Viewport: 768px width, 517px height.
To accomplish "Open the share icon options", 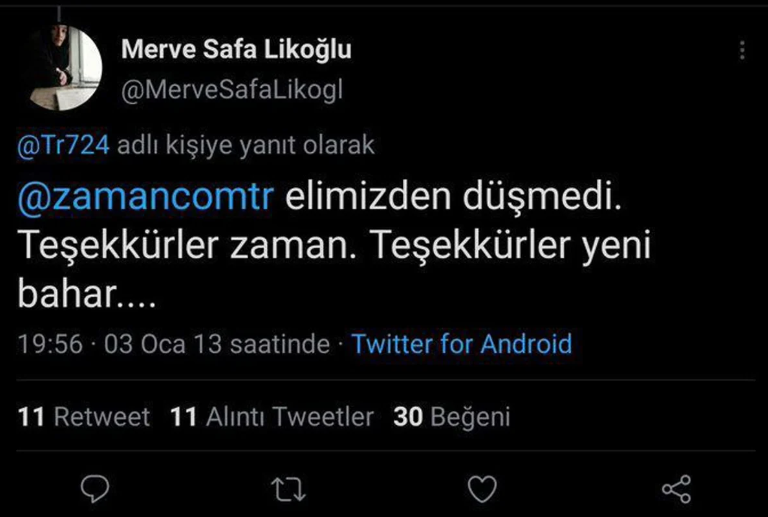I will point(677,488).
